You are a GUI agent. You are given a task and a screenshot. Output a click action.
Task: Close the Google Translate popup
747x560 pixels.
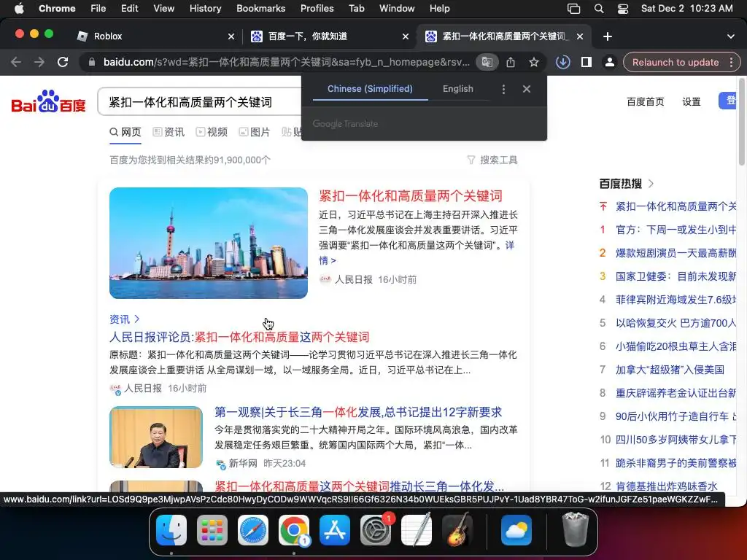click(527, 89)
